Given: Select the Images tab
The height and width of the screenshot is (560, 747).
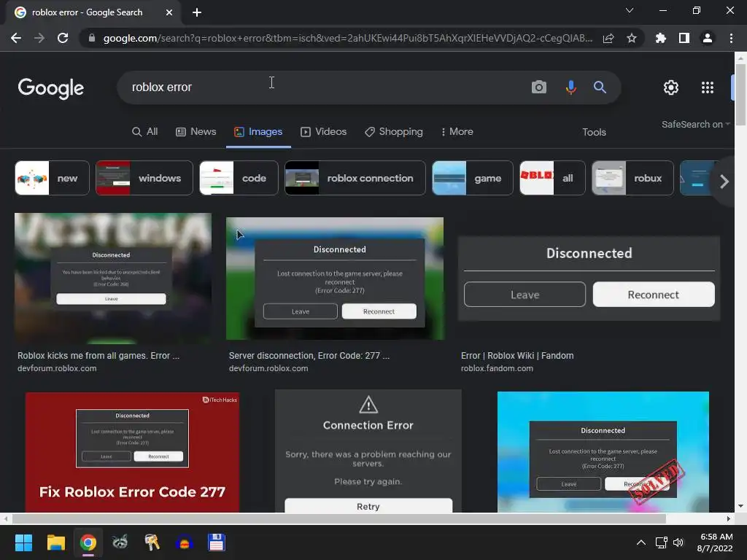Looking at the screenshot, I should (258, 132).
